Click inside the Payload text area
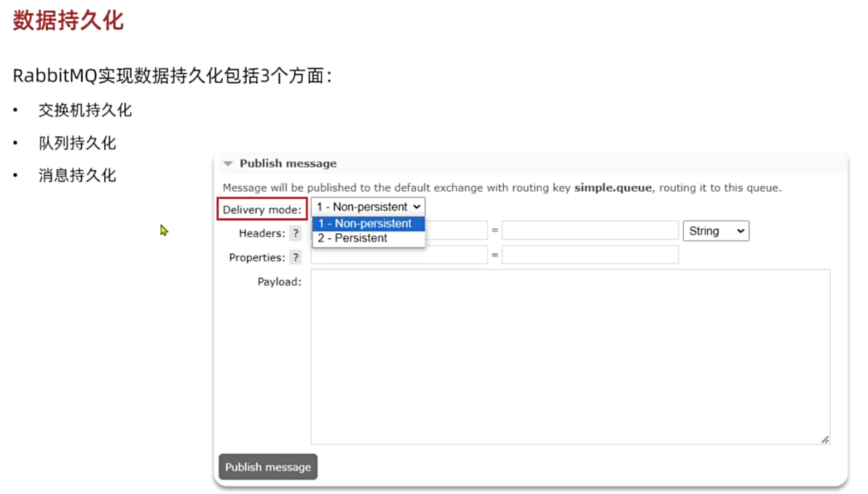Image resolution: width=868 pixels, height=494 pixels. coord(570,356)
